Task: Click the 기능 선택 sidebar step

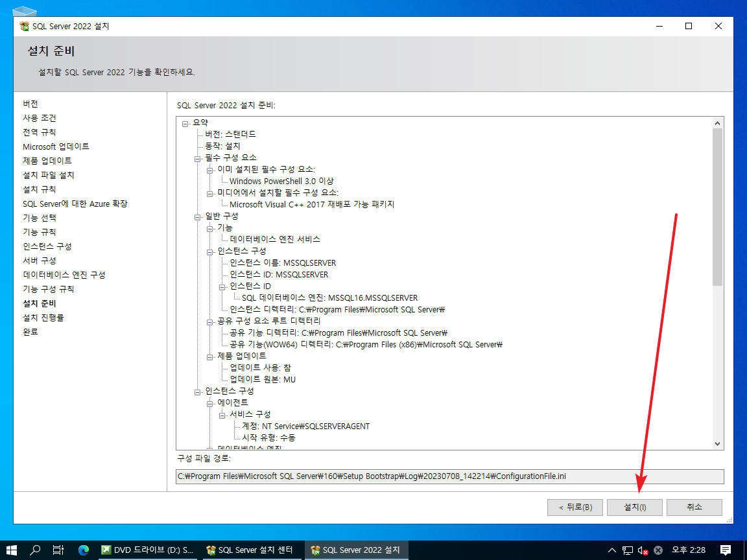Action: [x=40, y=218]
